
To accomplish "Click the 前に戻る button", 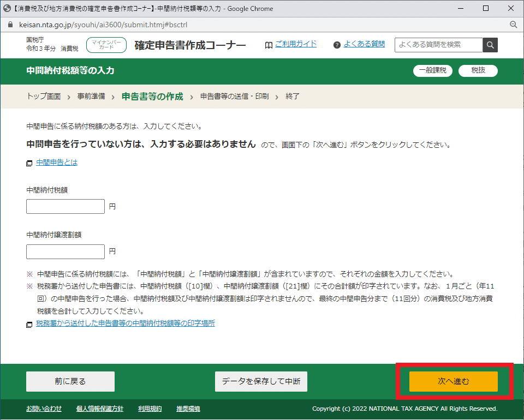I will (70, 381).
